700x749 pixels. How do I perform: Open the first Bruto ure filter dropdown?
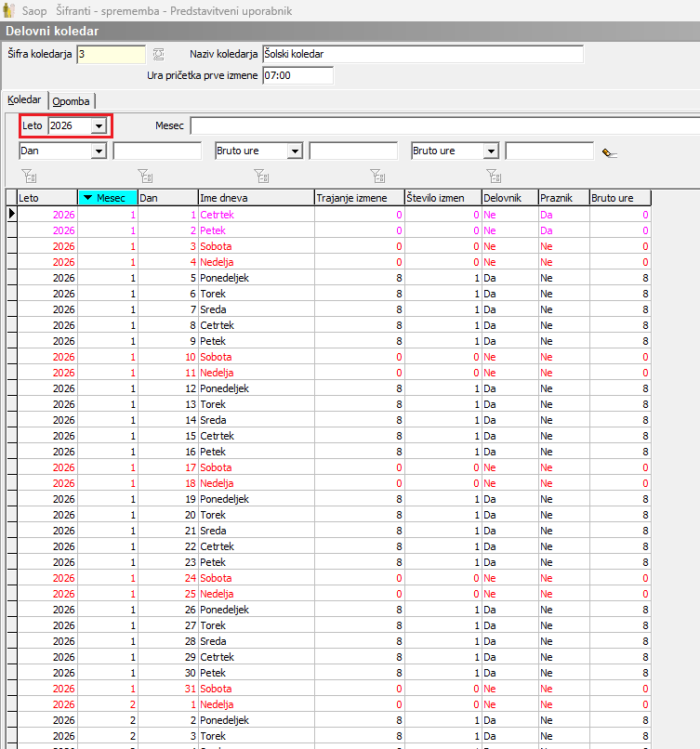296,151
